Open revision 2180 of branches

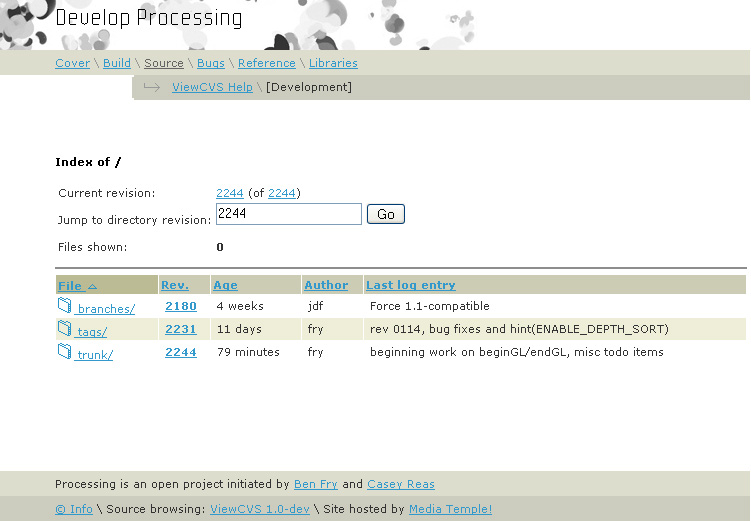point(180,307)
